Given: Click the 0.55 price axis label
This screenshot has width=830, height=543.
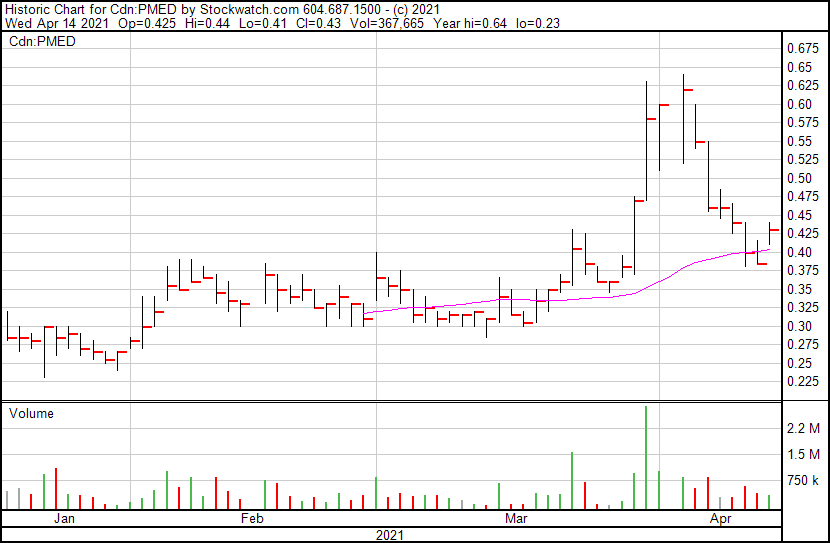Looking at the screenshot, I should (799, 141).
